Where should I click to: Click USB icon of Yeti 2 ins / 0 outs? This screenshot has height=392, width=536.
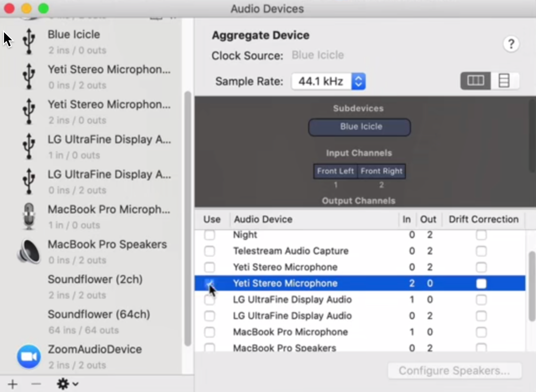(29, 111)
